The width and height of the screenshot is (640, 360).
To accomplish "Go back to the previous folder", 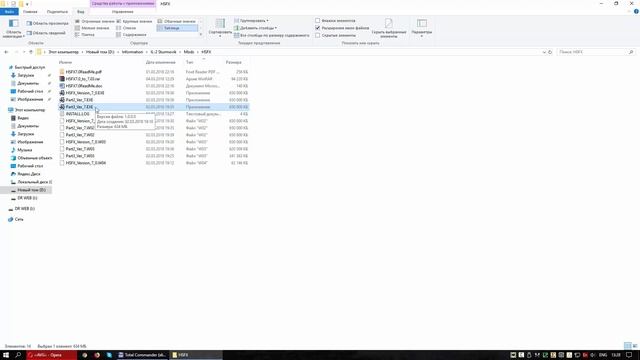I will [6, 52].
